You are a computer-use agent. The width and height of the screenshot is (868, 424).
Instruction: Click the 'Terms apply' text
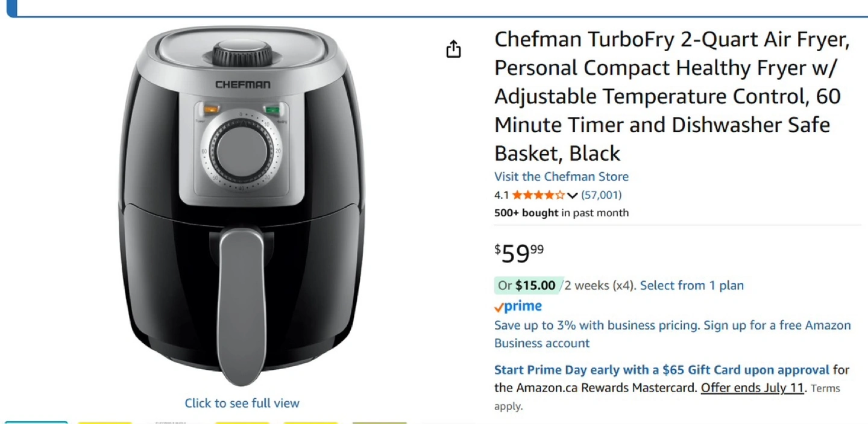click(x=667, y=397)
